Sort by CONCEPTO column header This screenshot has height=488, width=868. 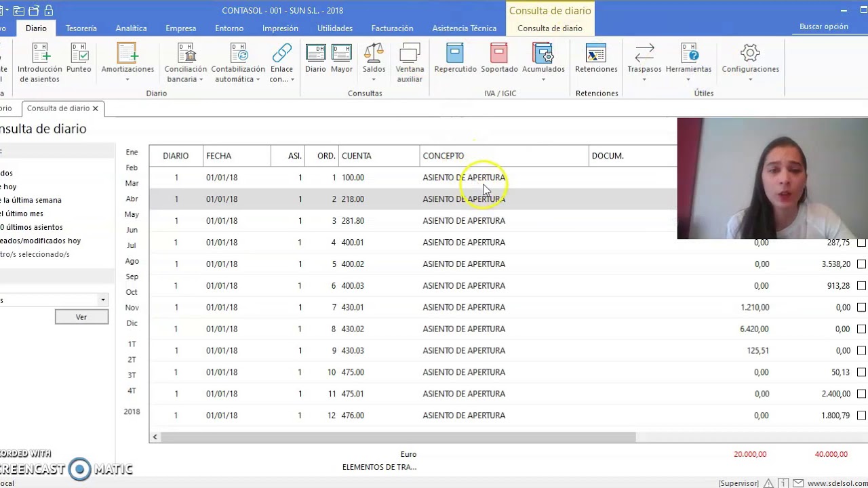tap(504, 156)
